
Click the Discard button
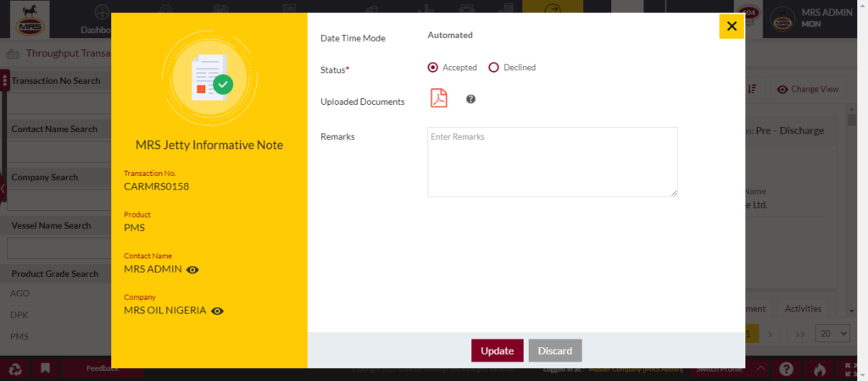pos(555,351)
